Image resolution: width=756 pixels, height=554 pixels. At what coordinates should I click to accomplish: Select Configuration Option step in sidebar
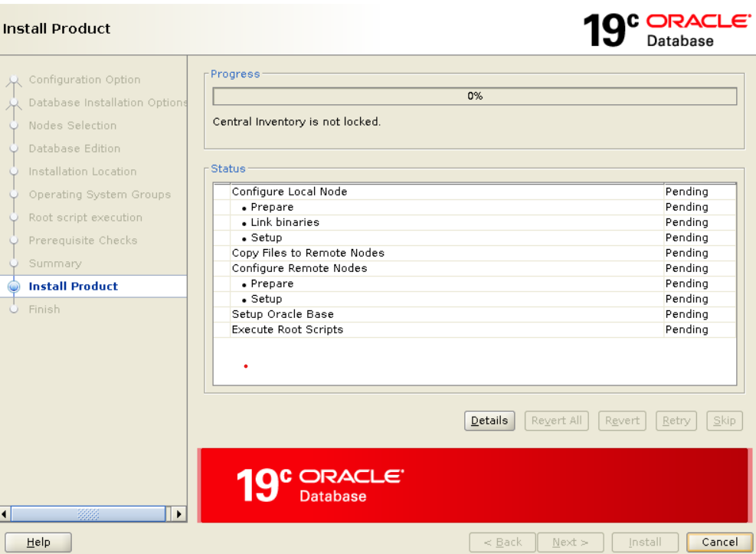[x=85, y=80]
